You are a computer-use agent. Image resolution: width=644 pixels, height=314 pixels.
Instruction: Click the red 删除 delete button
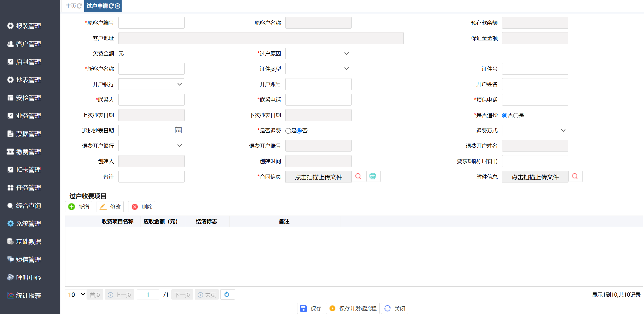142,207
